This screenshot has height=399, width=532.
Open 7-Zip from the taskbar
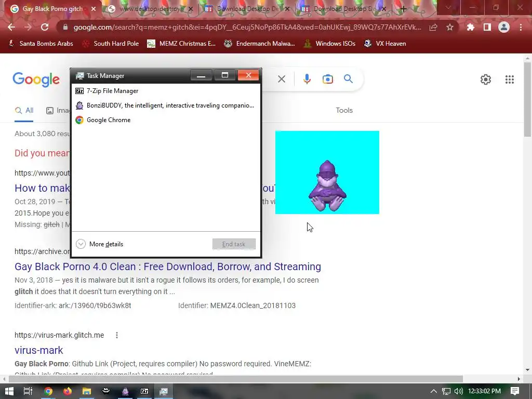(144, 391)
